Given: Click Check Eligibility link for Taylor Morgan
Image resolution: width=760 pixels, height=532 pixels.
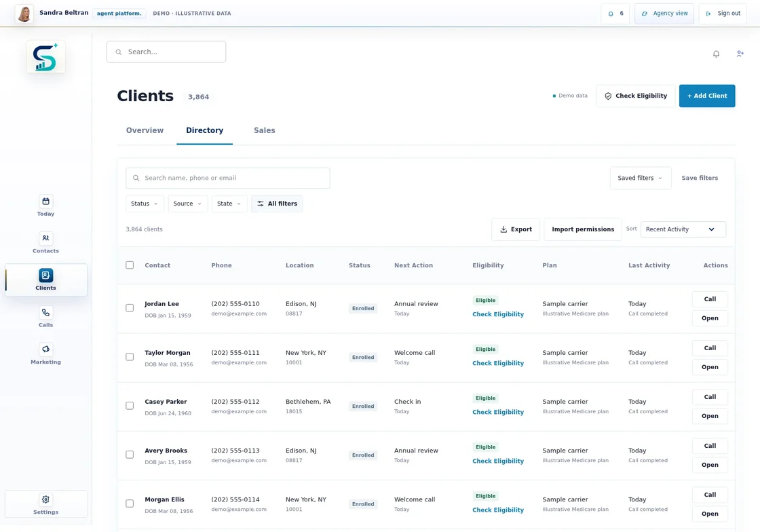Looking at the screenshot, I should [498, 363].
